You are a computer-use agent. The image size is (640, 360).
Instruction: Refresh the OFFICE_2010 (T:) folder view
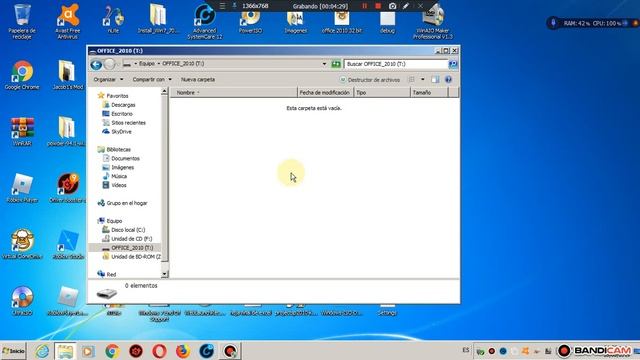pos(336,64)
